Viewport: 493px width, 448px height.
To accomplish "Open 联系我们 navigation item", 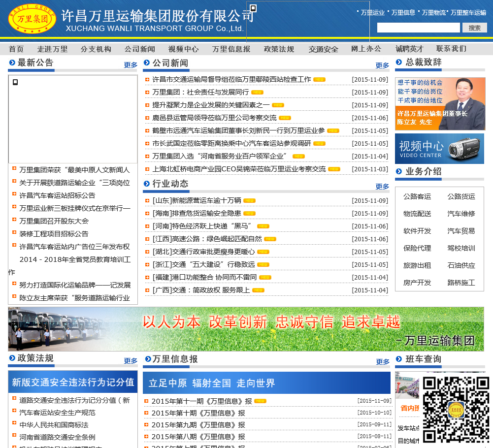I will pos(451,49).
